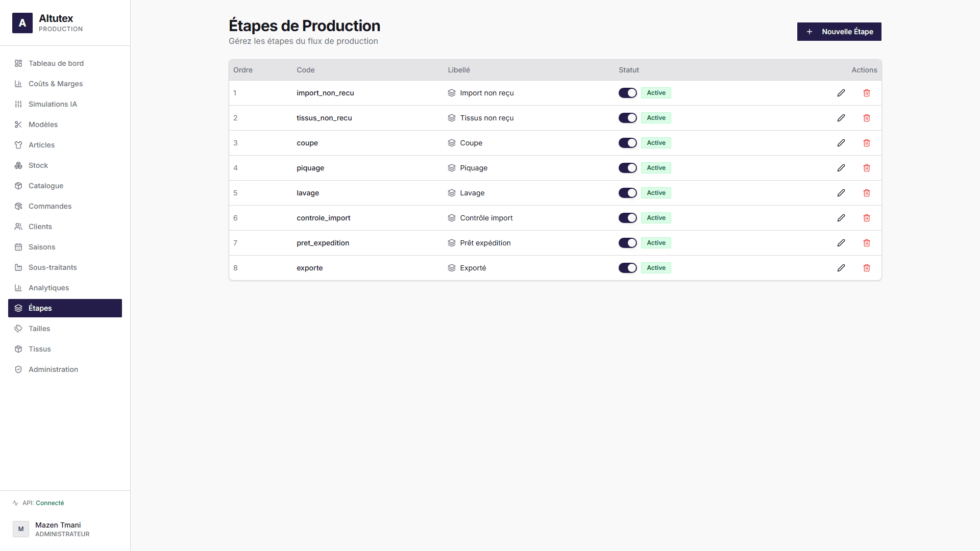Delete the piquage step

tap(867, 168)
